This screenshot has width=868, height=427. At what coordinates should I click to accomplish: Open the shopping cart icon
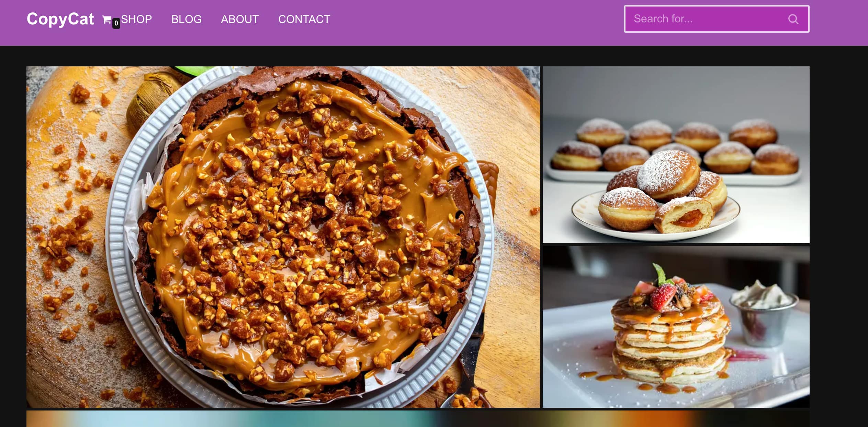(106, 20)
